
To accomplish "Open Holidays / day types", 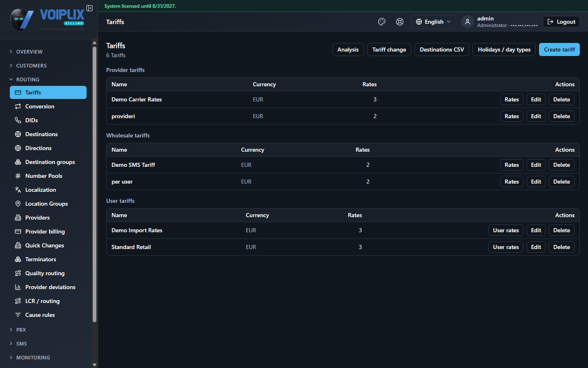I will click(x=504, y=49).
